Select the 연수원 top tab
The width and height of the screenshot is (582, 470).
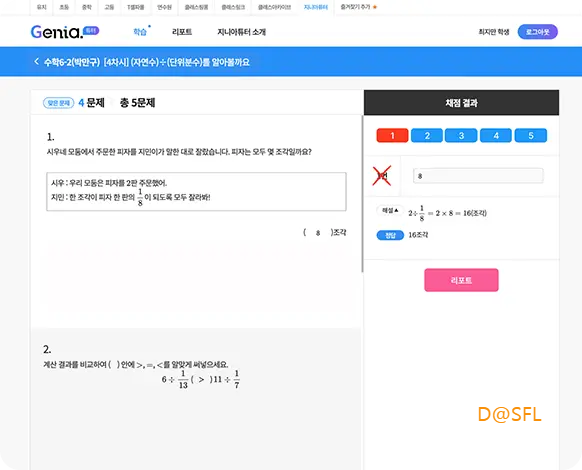coord(164,7)
